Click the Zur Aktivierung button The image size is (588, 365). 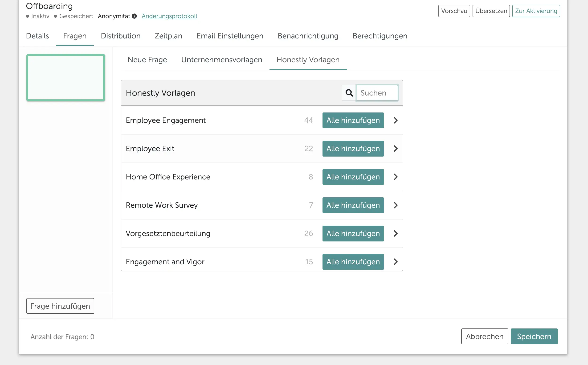[536, 11]
